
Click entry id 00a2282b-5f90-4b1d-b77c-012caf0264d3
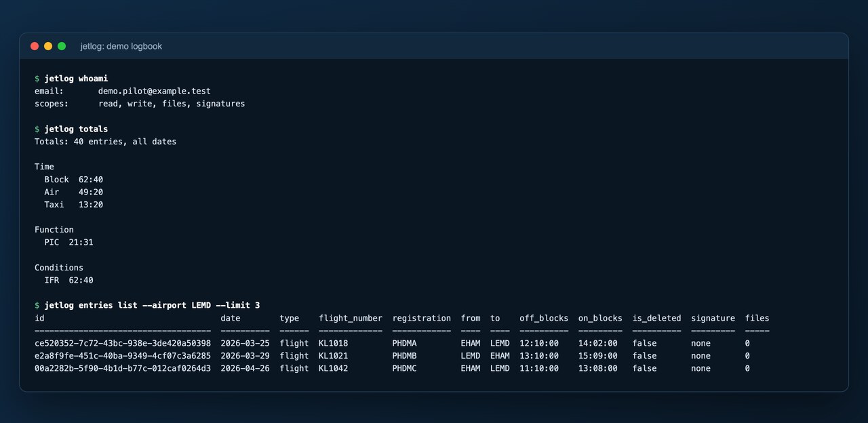coord(123,368)
